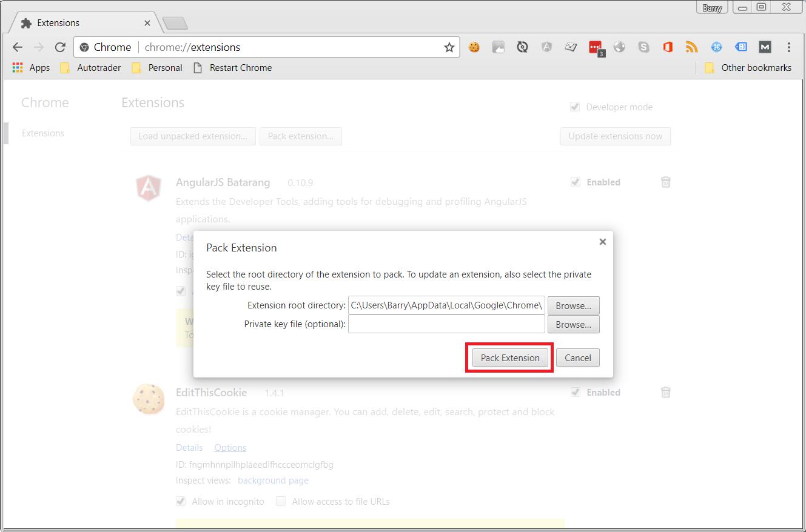Close the Pack Extension dialog with X
The height and width of the screenshot is (532, 806).
tap(602, 242)
